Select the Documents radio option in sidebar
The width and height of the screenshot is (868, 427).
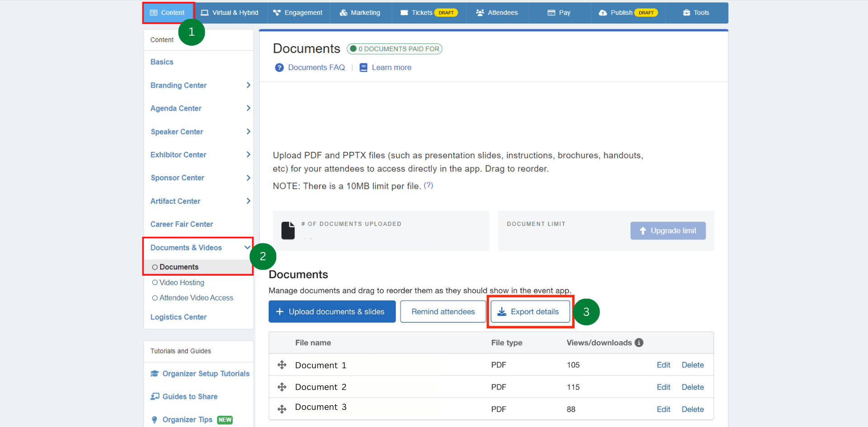(155, 267)
